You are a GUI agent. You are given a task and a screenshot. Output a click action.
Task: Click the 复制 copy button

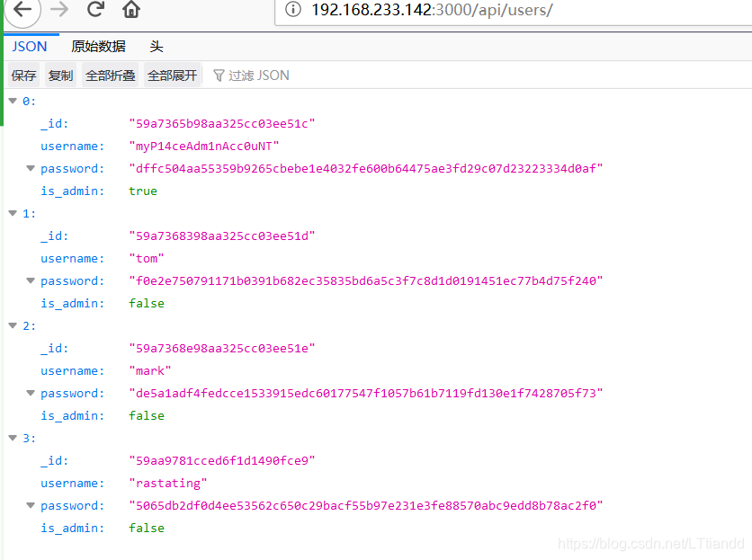click(60, 76)
